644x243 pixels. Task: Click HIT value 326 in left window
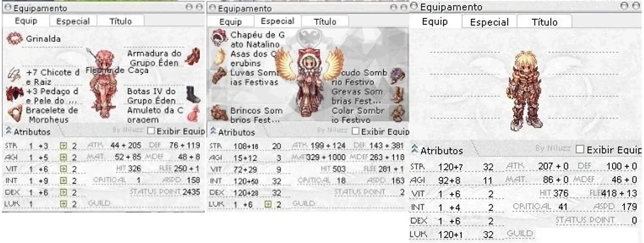(x=135, y=169)
